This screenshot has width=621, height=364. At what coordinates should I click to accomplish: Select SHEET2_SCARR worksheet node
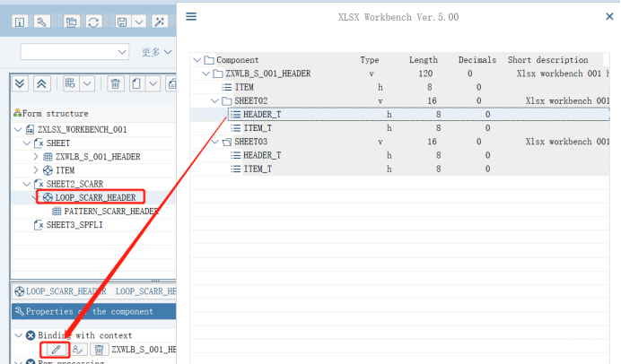point(74,184)
